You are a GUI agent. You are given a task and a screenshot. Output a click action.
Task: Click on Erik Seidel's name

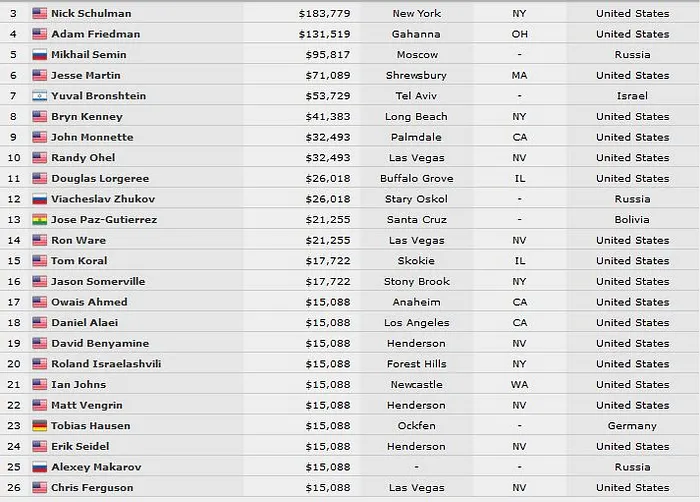coord(80,446)
